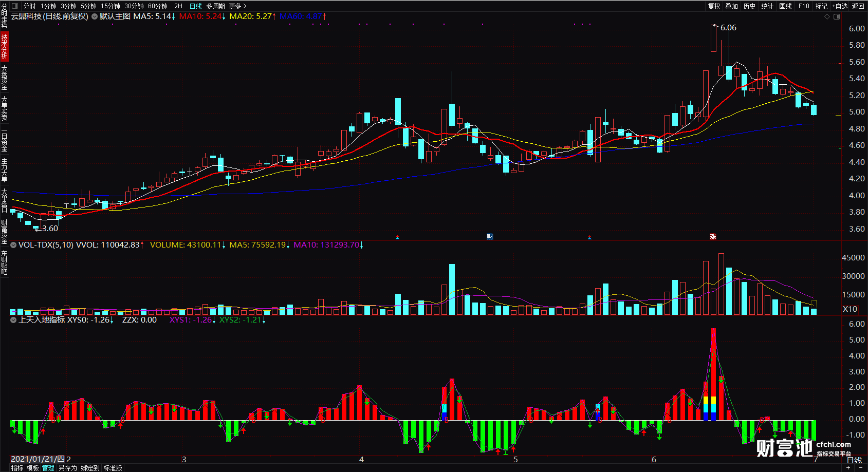Click the VOLUME: 43100.11 readout
This screenshot has height=472, width=868.
(188, 245)
